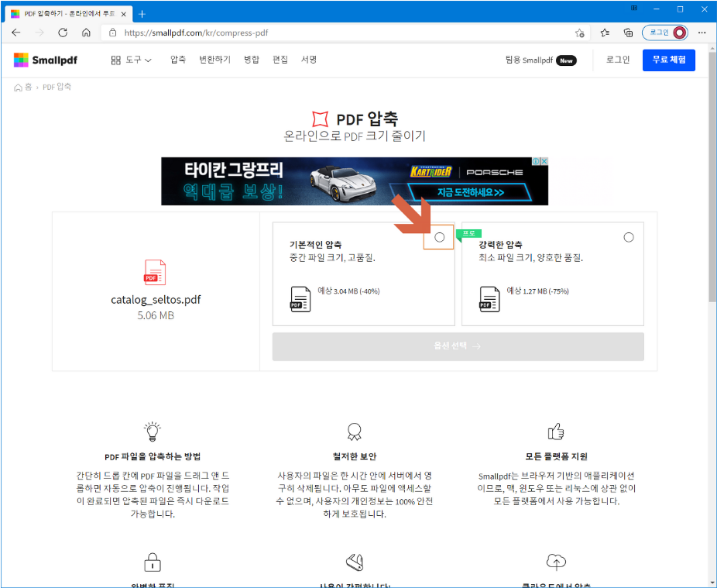The height and width of the screenshot is (588, 717).
Task: Open the 변환하기 menu item
Action: coord(214,60)
